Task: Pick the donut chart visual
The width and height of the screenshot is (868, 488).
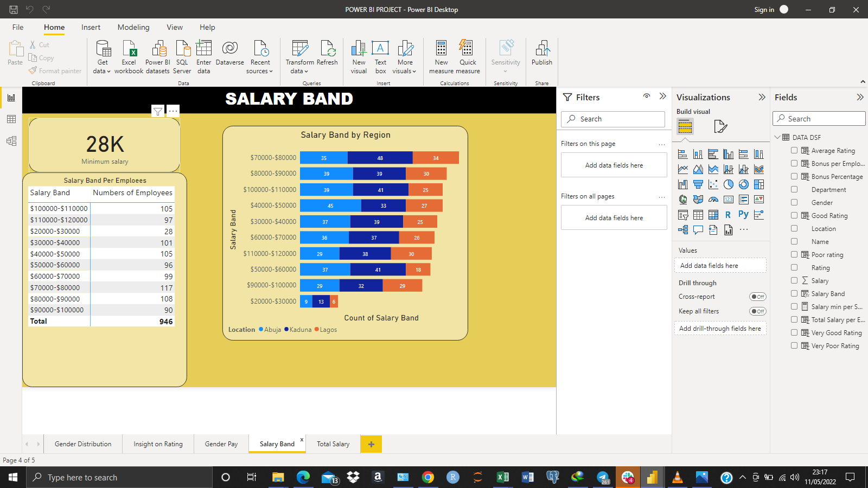Action: coord(744,184)
